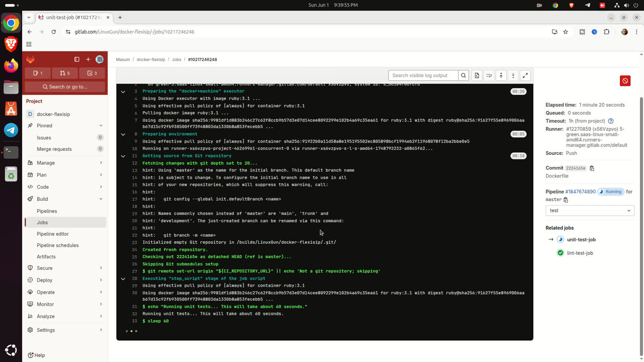Open related job unit-test-job
The width and height of the screenshot is (644, 362).
pyautogui.click(x=581, y=240)
